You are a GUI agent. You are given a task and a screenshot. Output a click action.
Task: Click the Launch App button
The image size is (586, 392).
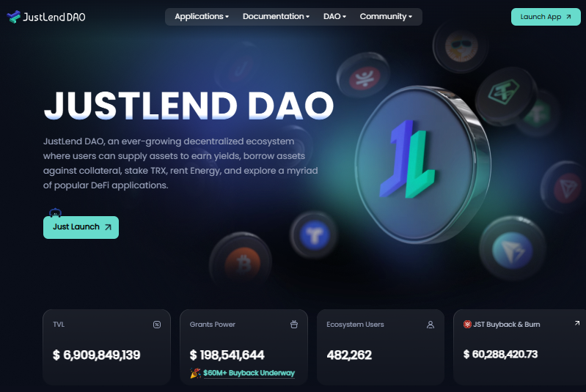546,17
